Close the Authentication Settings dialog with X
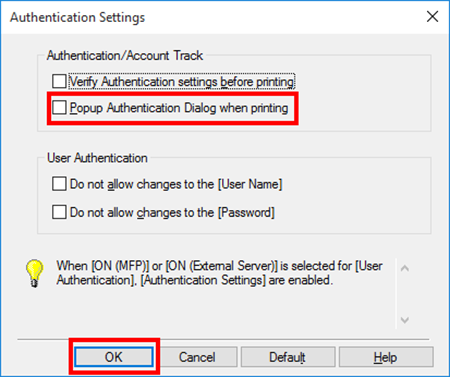450x377 pixels. 432,16
